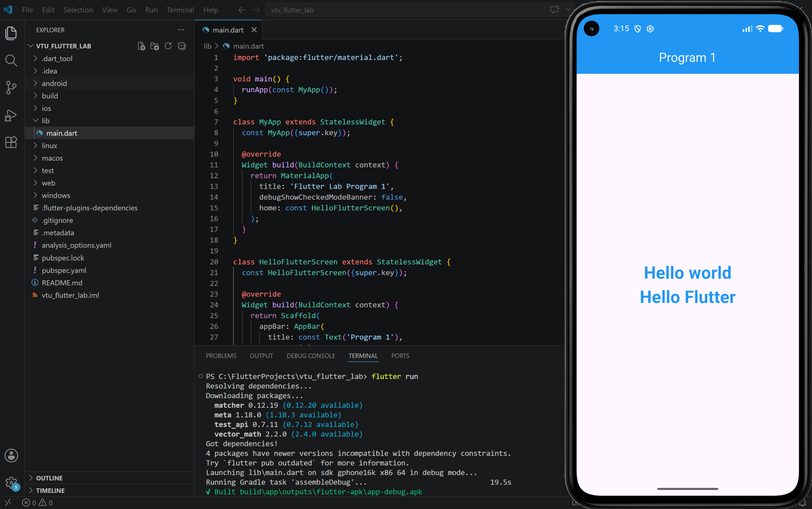Image resolution: width=812 pixels, height=509 pixels.
Task: Open README.md file
Action: (62, 283)
